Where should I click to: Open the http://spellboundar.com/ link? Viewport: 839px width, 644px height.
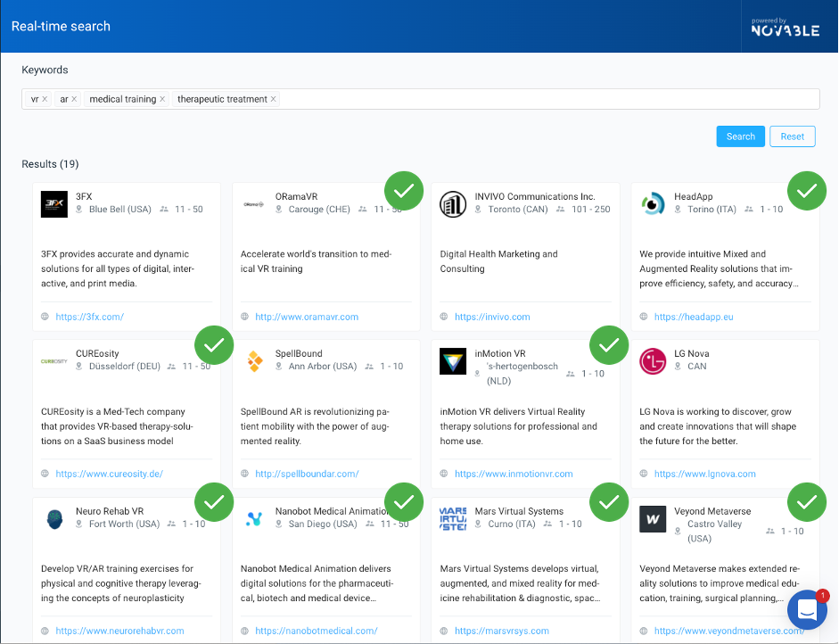[x=307, y=474]
